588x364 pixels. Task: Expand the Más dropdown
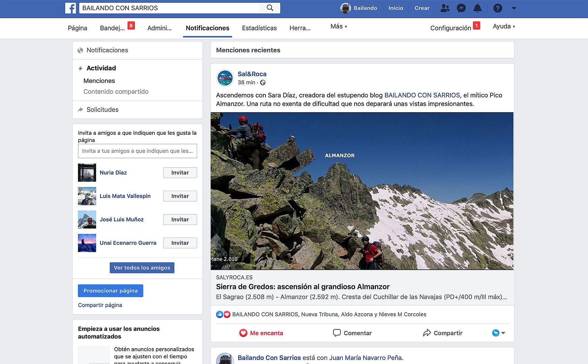tap(339, 26)
